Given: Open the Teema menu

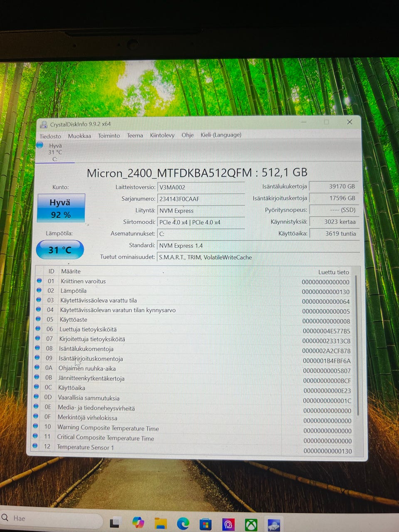Looking at the screenshot, I should 135,135.
